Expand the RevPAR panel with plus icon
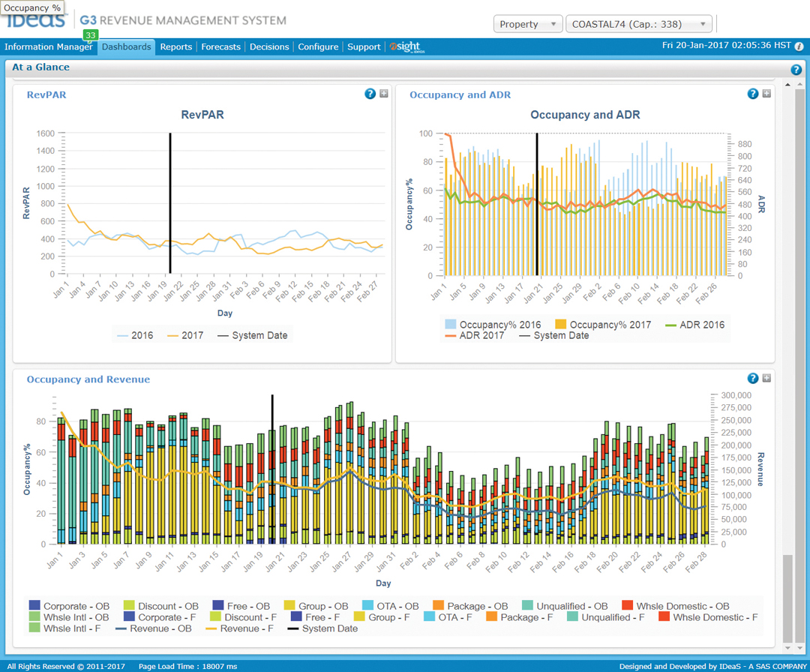This screenshot has height=672, width=810. coord(384,94)
